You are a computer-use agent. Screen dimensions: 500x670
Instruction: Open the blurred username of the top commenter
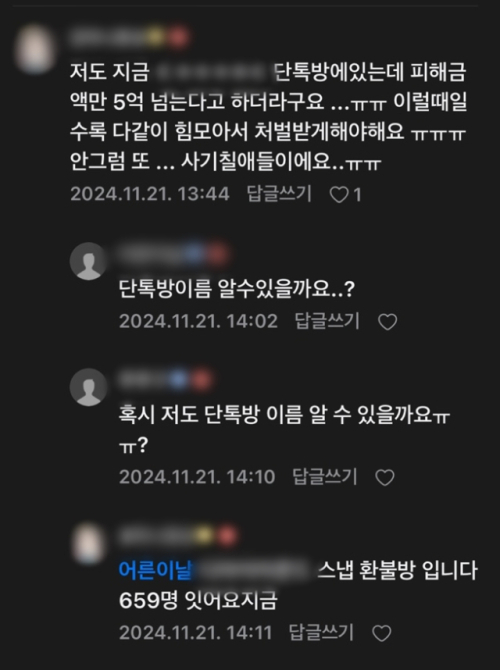tap(129, 37)
